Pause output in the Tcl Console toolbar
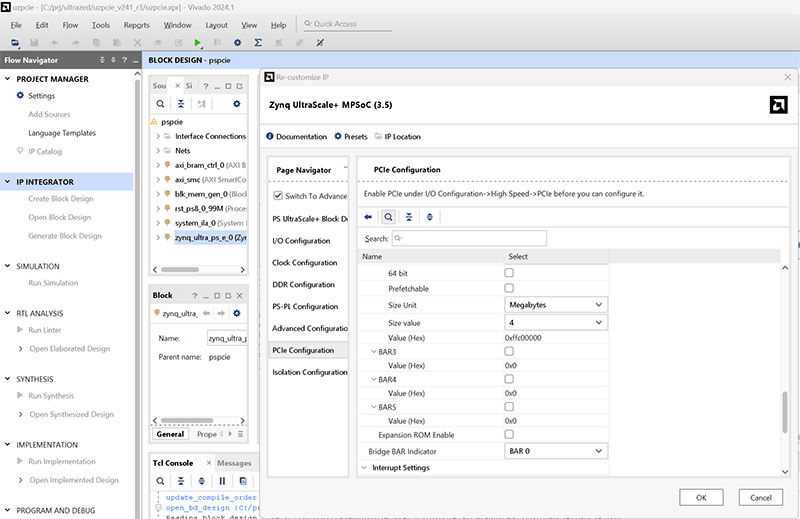The height and width of the screenshot is (519, 800). coord(222,481)
